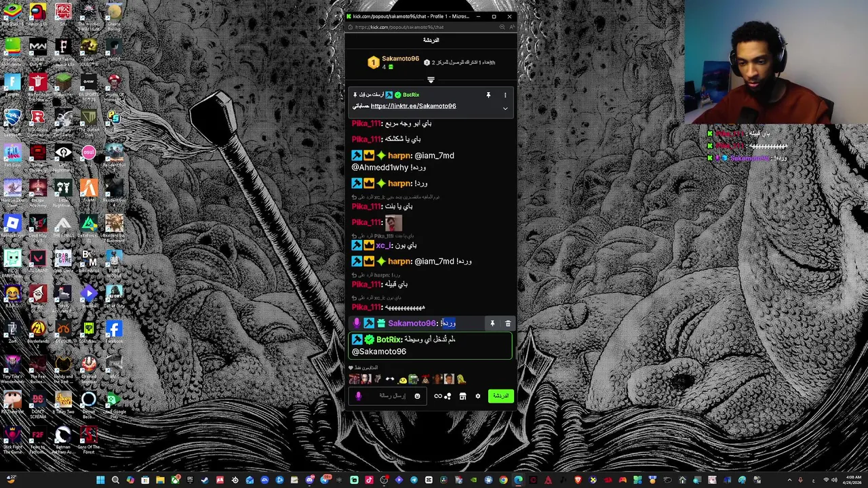This screenshot has height=488, width=868.
Task: Unpin the BotRix pinned message
Action: click(x=488, y=95)
